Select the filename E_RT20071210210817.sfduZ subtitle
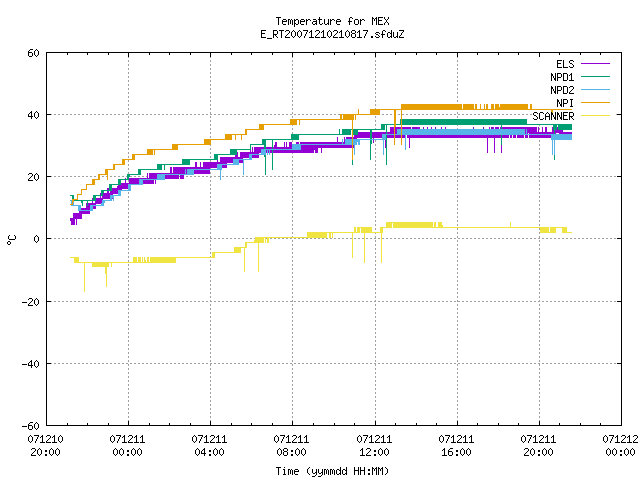This screenshot has height=480, width=640. [x=332, y=34]
